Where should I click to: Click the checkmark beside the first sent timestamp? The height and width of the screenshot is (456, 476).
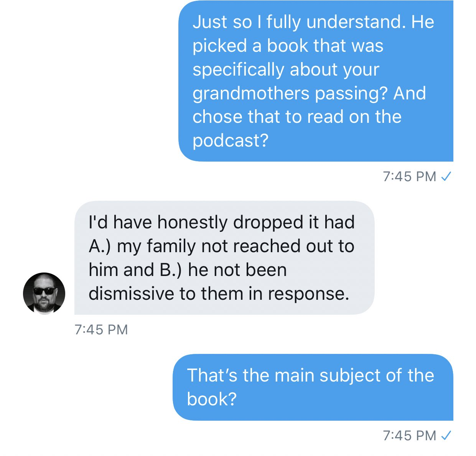[x=446, y=177]
